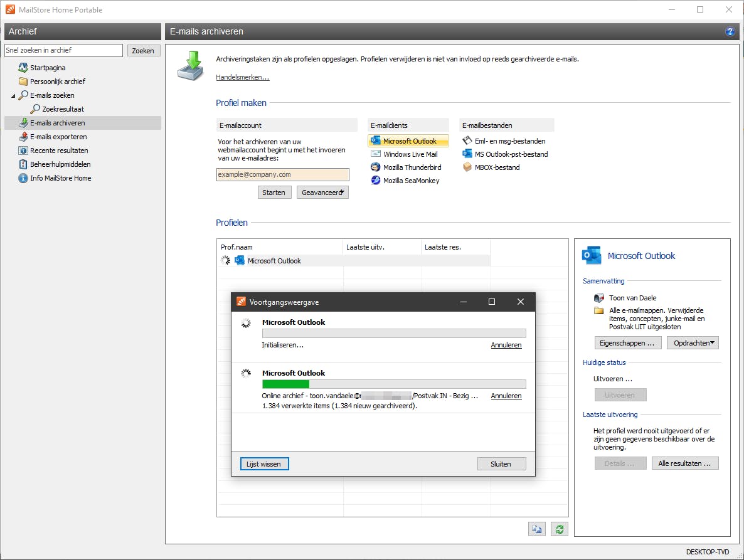Click the E-mails zoeken magnifier icon
This screenshot has width=744, height=560.
click(x=23, y=95)
